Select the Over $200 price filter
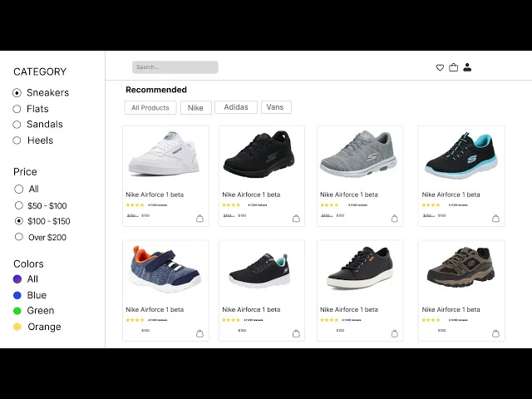Image resolution: width=532 pixels, height=399 pixels. (19, 237)
